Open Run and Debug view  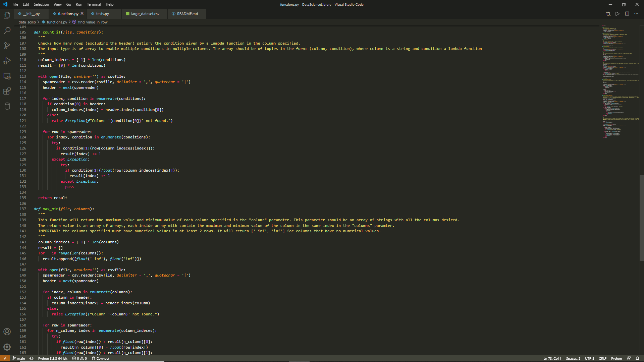coord(7,61)
